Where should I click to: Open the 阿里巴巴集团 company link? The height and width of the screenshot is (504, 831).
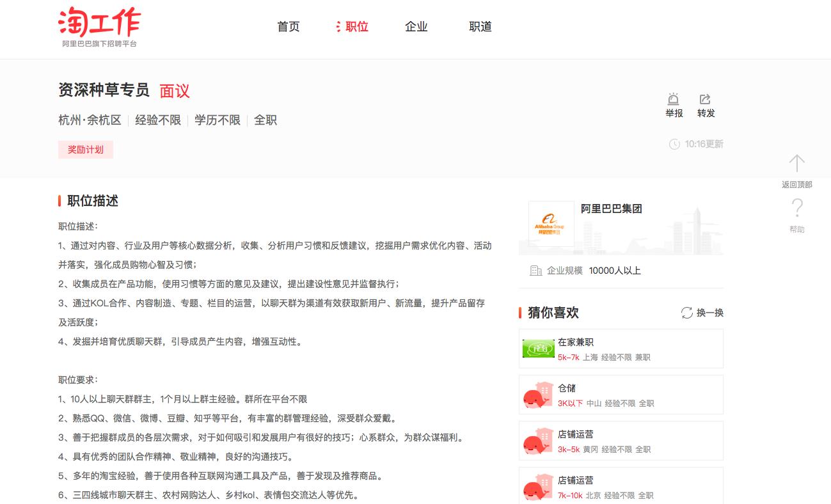click(x=612, y=209)
